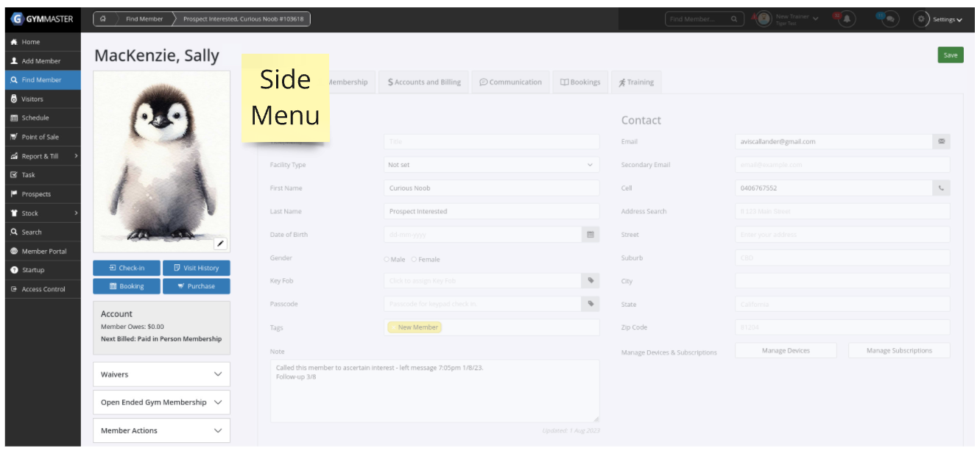
Task: Open the Facility Type dropdown
Action: [x=491, y=165]
